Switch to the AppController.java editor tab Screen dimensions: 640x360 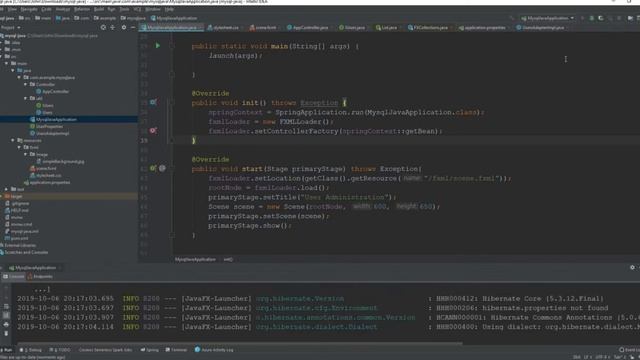(307, 27)
